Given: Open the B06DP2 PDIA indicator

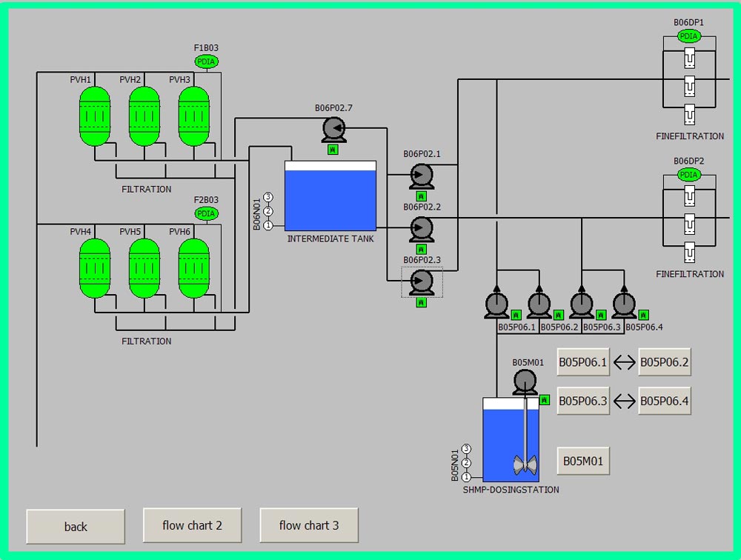Looking at the screenshot, I should coord(689,175).
